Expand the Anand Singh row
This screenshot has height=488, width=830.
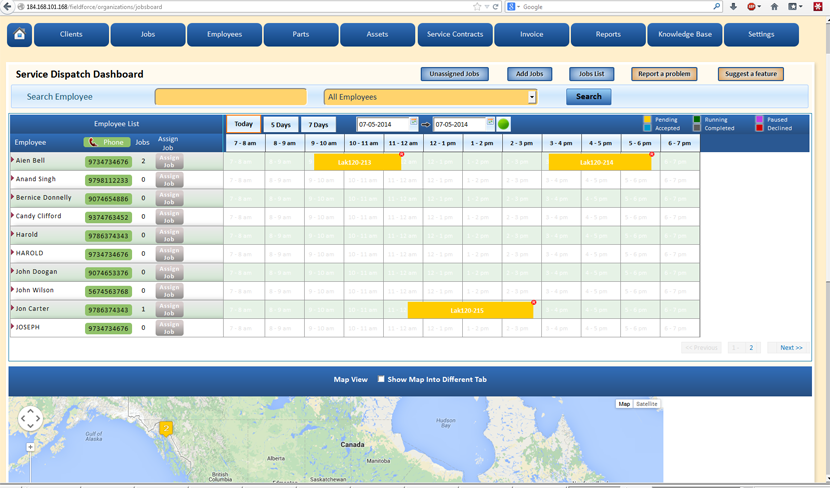(12, 178)
